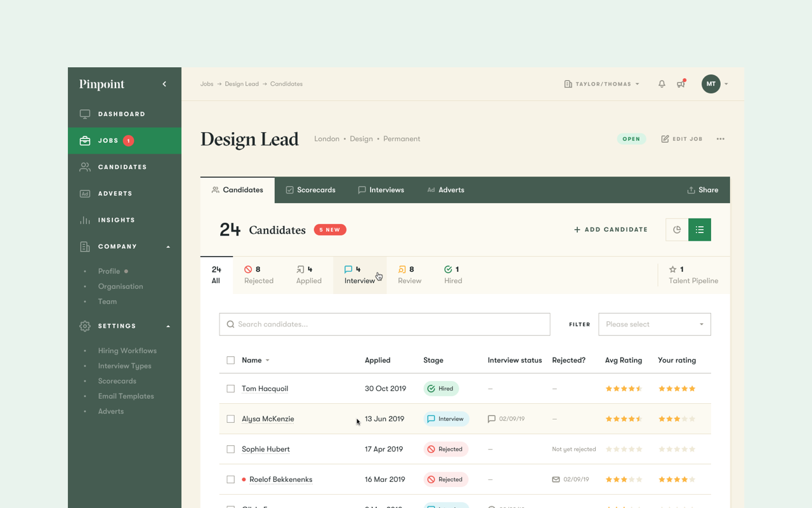Adjust Your rating stars for Alysa McKenzie
This screenshot has width=812, height=508.
click(x=677, y=419)
